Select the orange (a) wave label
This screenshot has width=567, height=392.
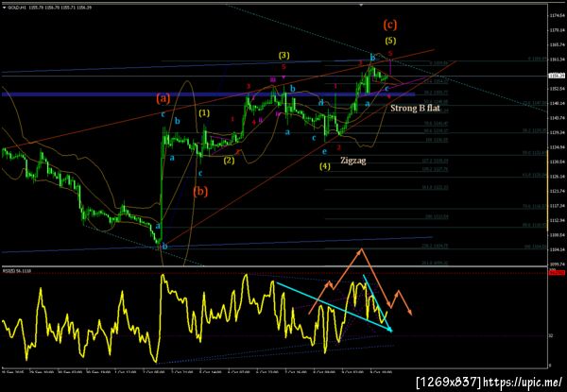(163, 98)
